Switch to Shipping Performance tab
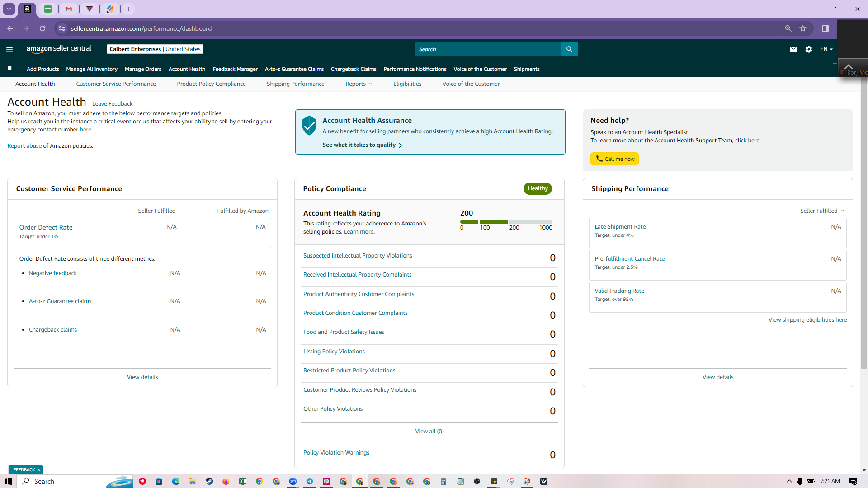The width and height of the screenshot is (868, 488). click(296, 84)
